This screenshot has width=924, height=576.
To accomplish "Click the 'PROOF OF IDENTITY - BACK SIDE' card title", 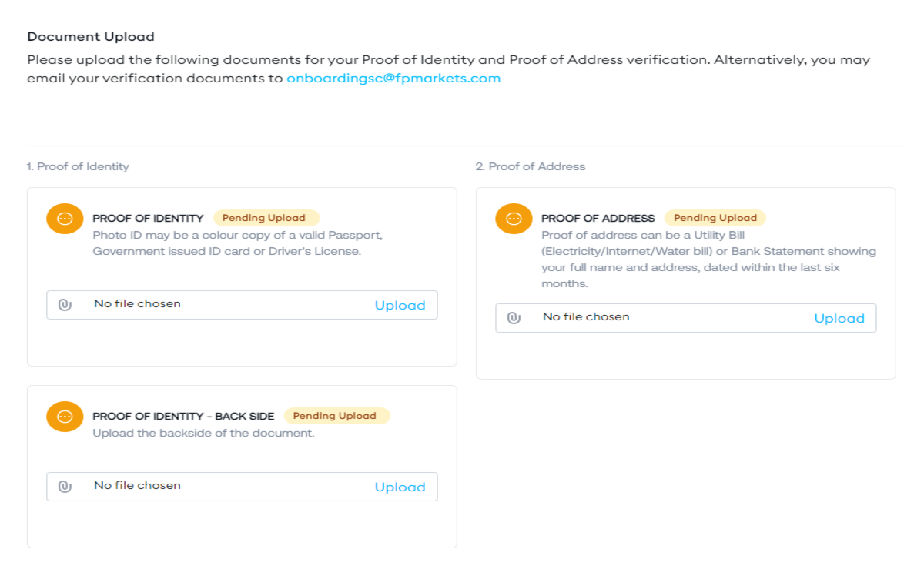I will 183,417.
